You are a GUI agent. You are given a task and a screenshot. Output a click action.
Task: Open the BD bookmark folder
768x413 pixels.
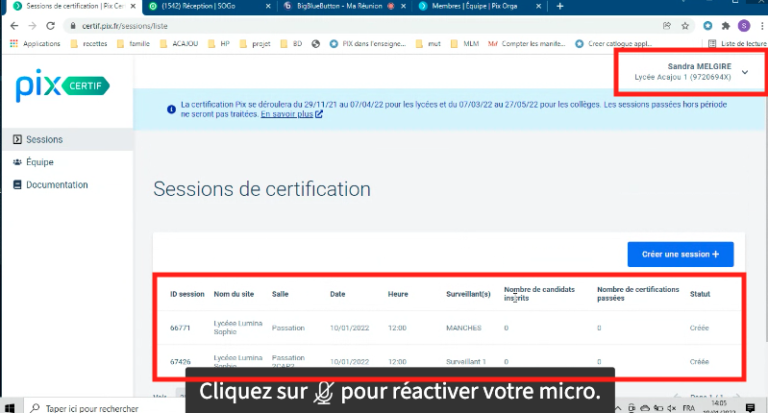point(291,44)
